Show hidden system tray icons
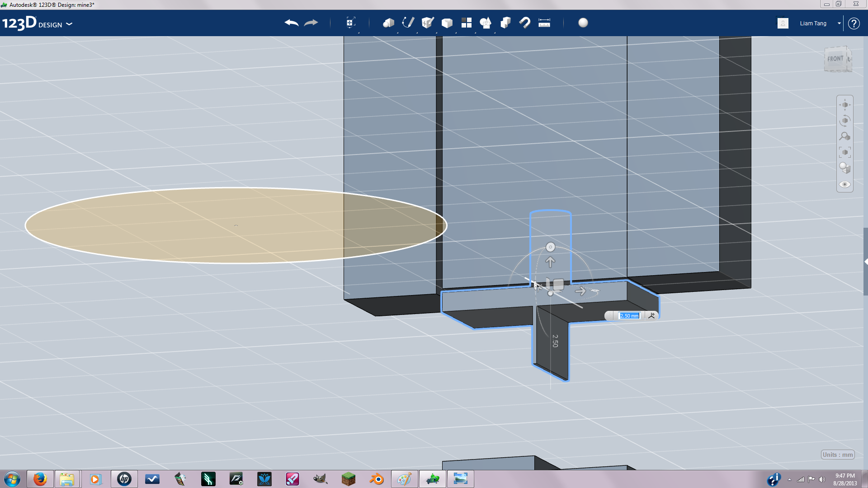 [x=789, y=479]
